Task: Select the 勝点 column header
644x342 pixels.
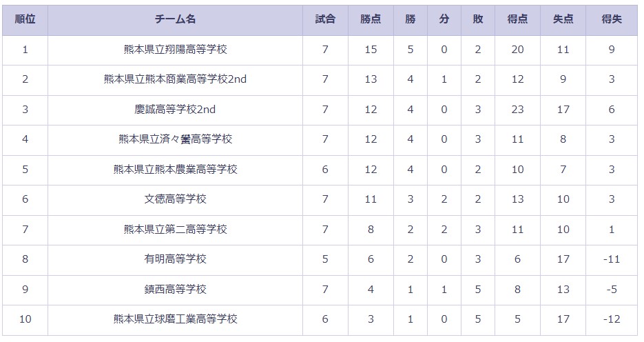Action: (371, 19)
